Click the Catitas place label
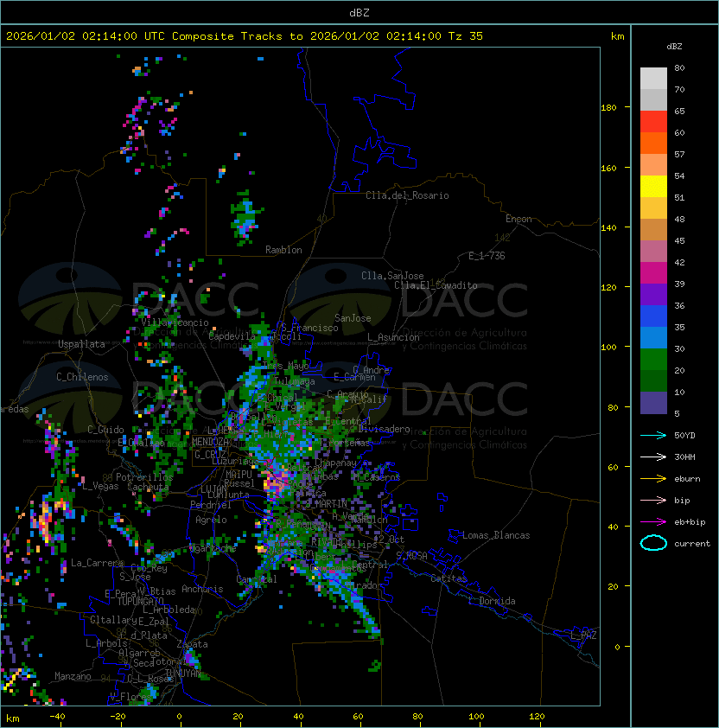The width and height of the screenshot is (719, 728). [x=449, y=578]
